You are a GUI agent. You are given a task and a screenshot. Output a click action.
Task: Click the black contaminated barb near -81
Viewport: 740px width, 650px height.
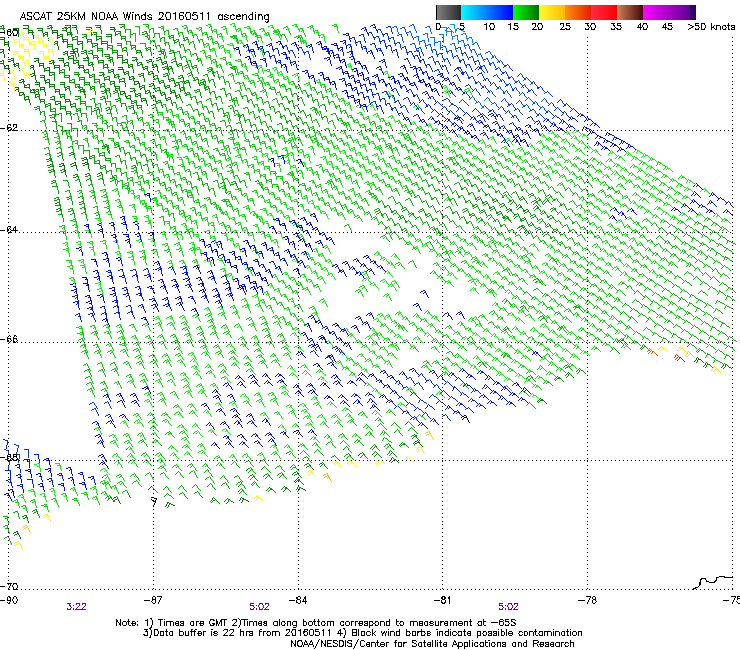[466, 418]
